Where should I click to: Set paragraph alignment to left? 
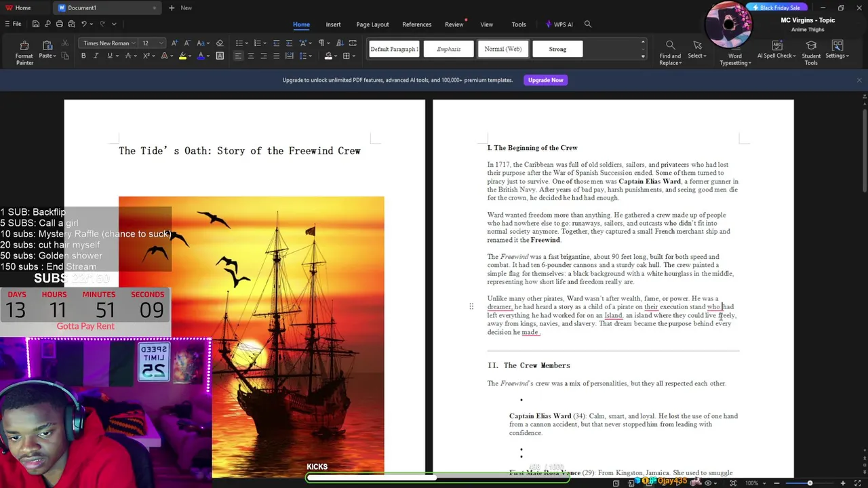coord(238,56)
